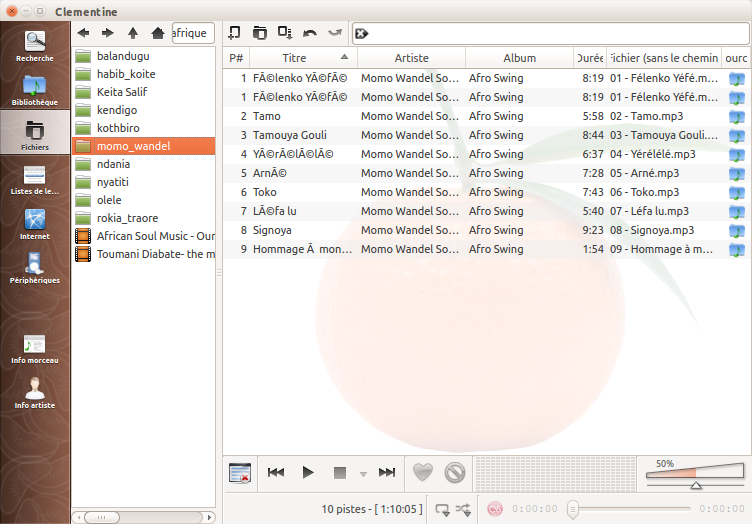752x524 pixels.
Task: Switch to the Bibliothèque tab
Action: [x=35, y=90]
